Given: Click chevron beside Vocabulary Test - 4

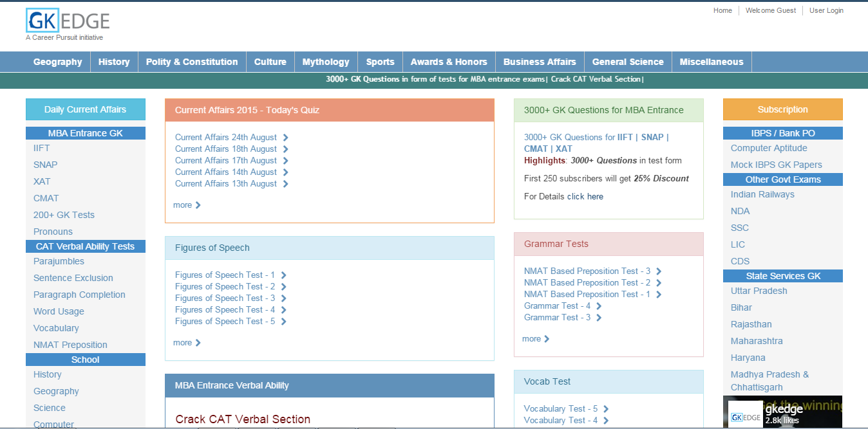Looking at the screenshot, I should [606, 421].
